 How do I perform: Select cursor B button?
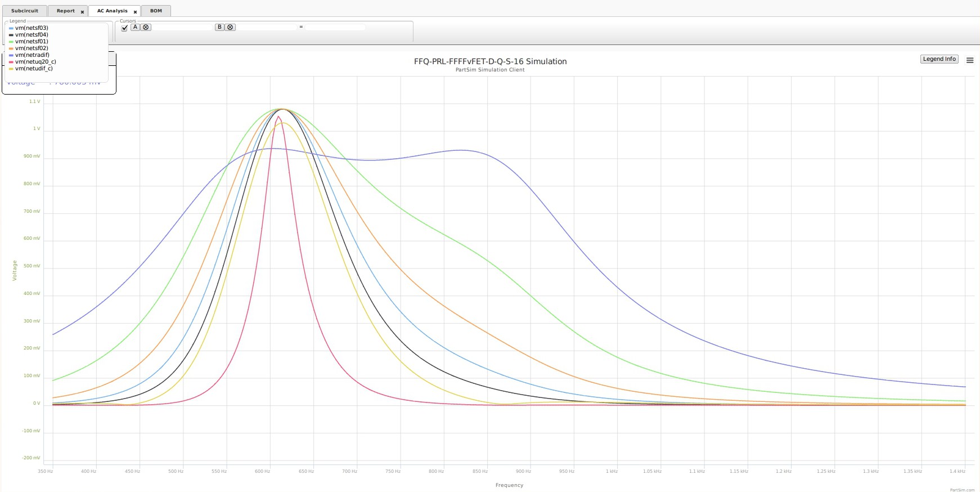(x=219, y=27)
